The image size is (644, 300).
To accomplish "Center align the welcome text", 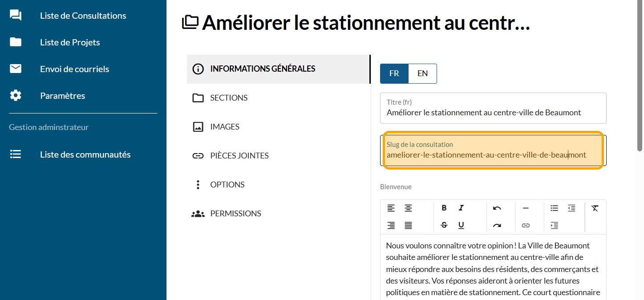I will tap(408, 208).
